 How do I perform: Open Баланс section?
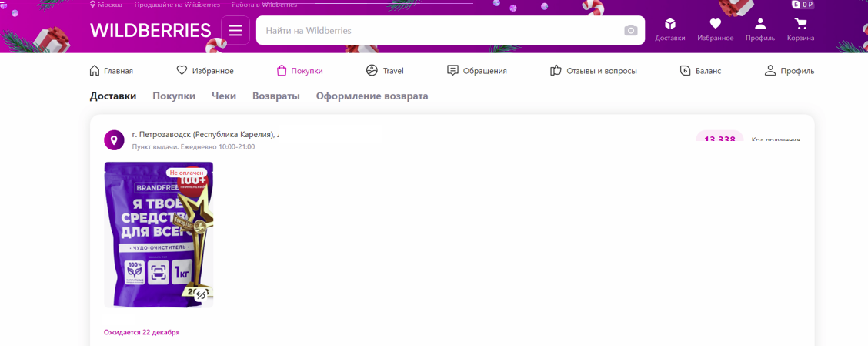point(700,71)
